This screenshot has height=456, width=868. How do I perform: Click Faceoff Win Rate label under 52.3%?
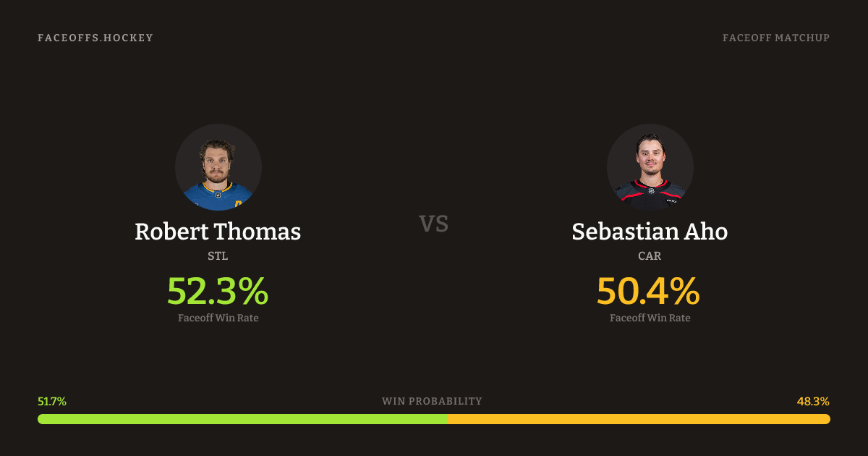[x=218, y=318]
